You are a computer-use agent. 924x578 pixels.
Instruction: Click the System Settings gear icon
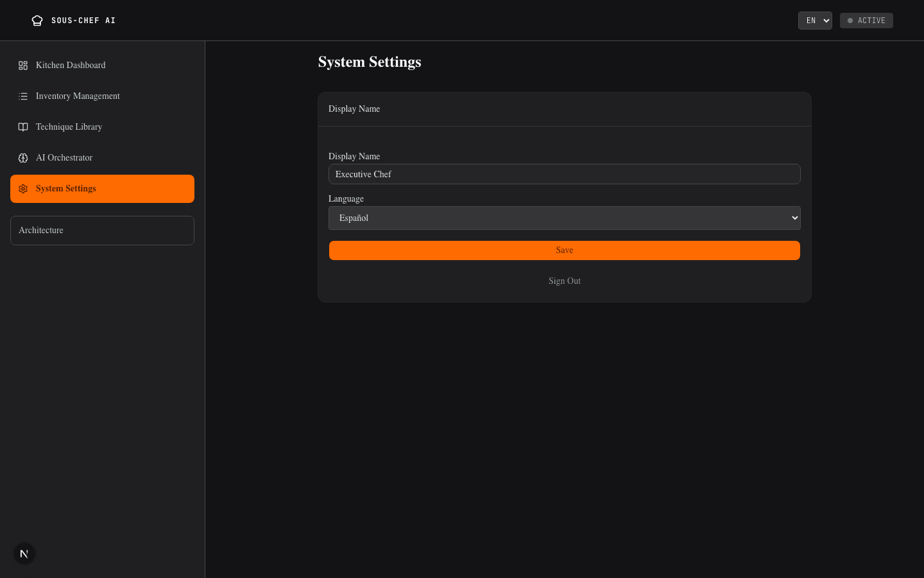click(x=23, y=189)
